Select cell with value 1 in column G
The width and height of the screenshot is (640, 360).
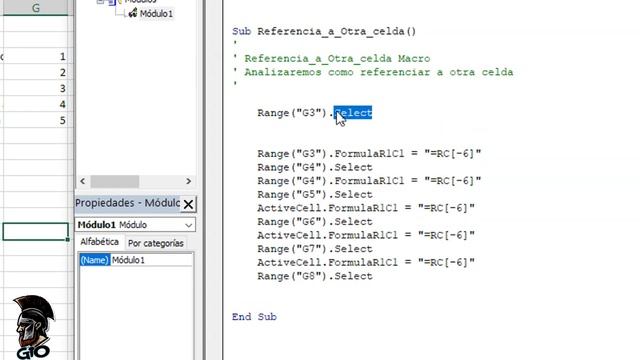[36, 56]
